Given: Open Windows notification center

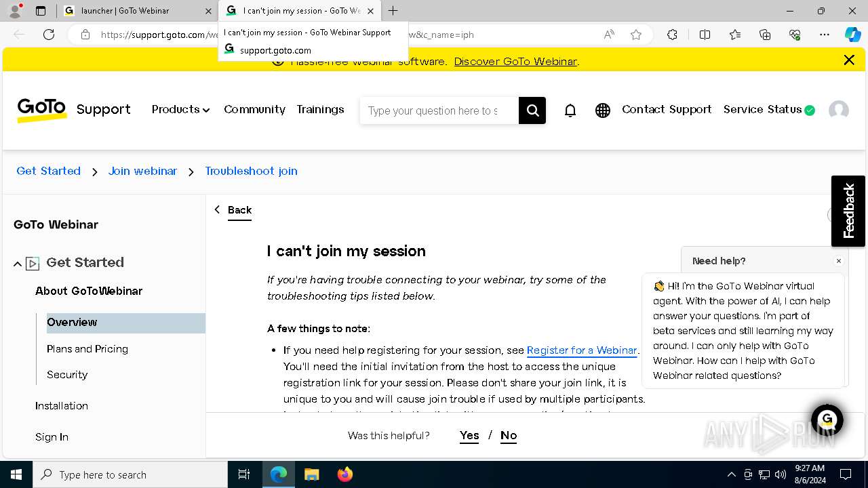Looking at the screenshot, I should point(846,474).
